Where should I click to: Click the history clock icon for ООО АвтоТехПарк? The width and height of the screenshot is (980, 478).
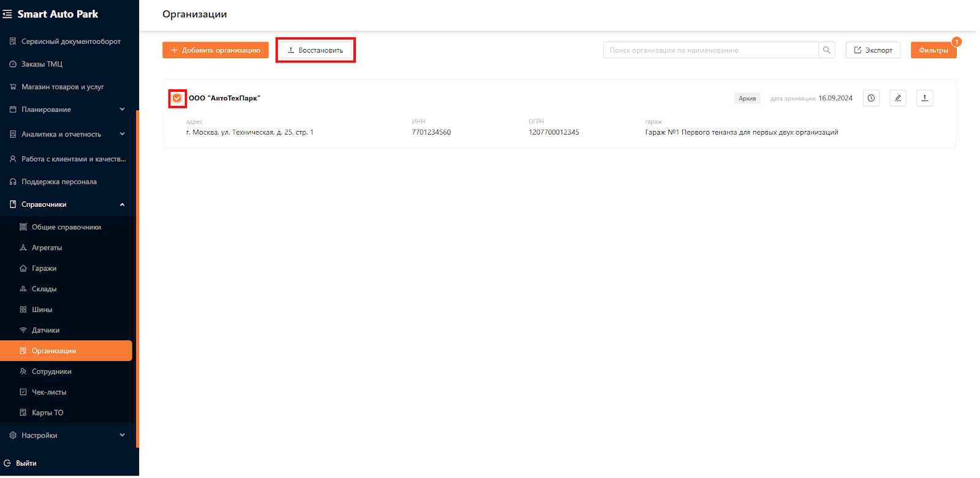(871, 98)
